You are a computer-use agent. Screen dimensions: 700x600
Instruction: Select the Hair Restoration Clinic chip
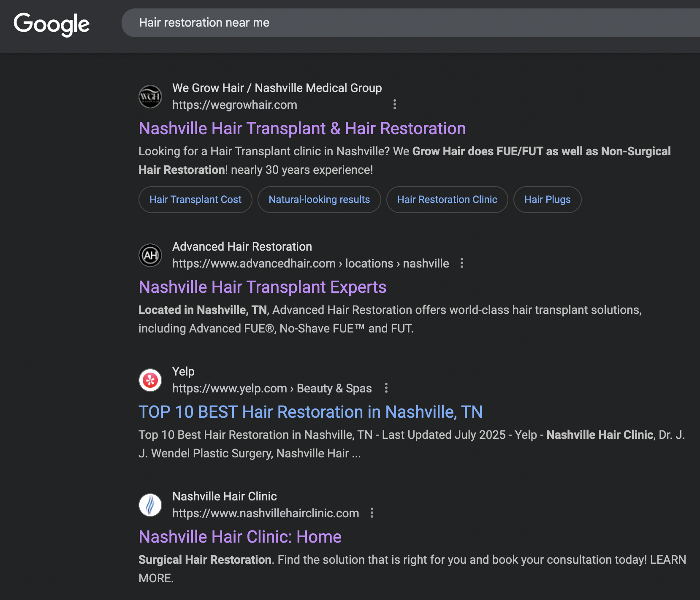click(447, 200)
